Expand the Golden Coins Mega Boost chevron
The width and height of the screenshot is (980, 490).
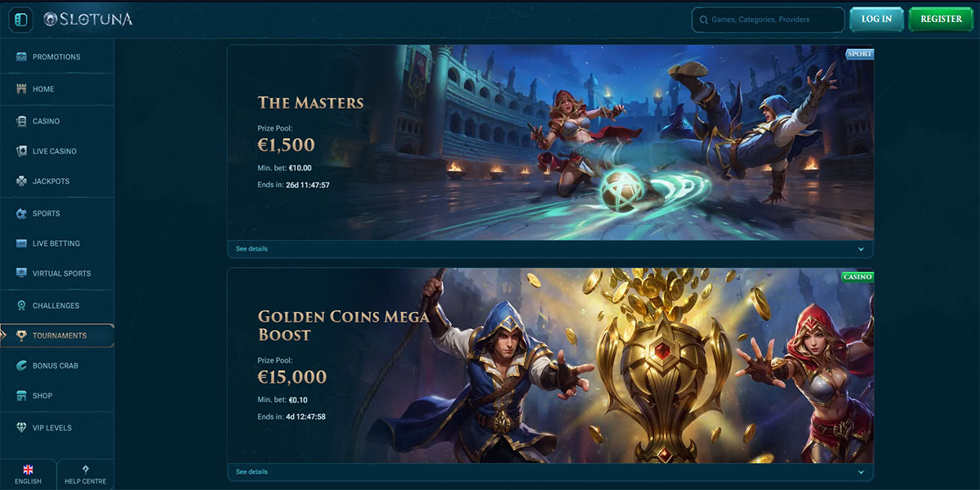(x=861, y=472)
